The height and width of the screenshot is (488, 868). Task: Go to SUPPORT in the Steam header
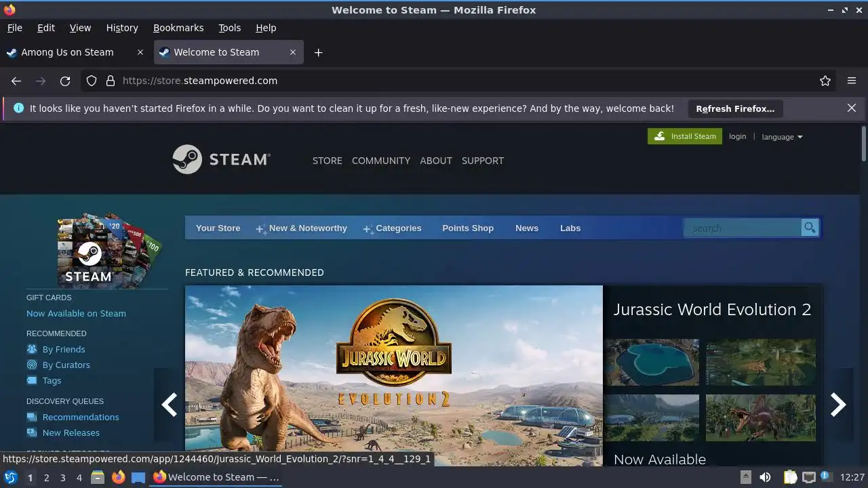tap(483, 161)
